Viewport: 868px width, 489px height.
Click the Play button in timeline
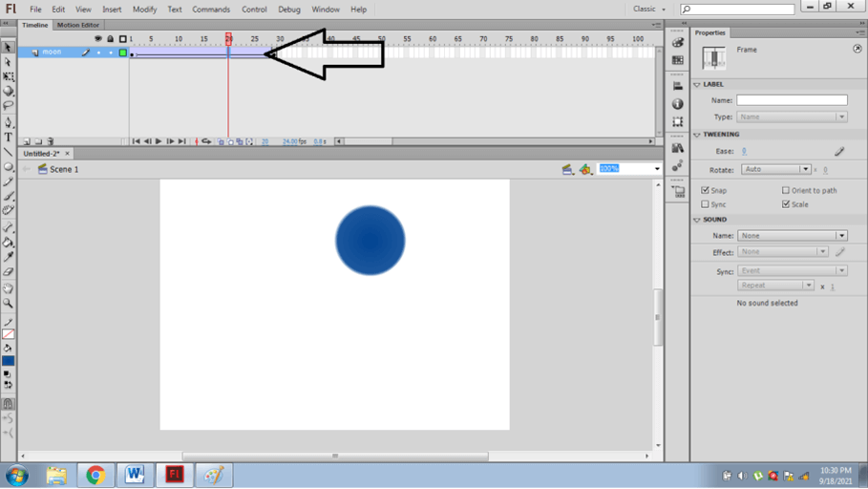pos(159,141)
